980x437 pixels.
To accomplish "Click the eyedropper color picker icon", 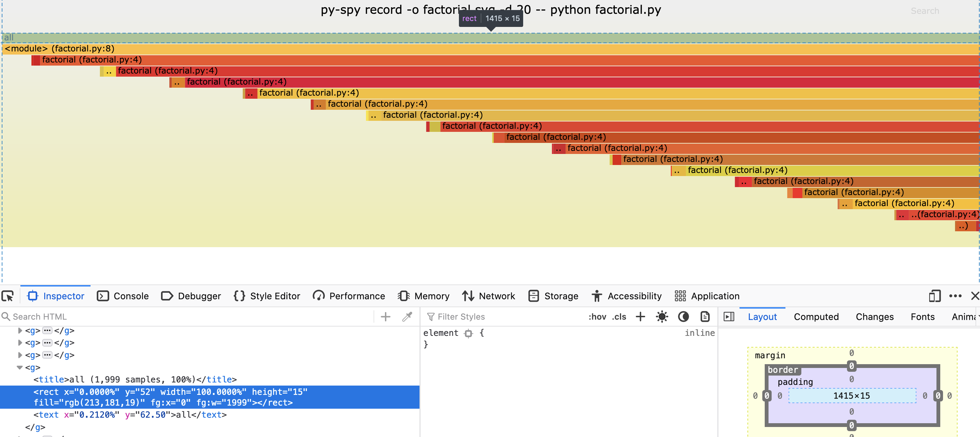I will 407,317.
